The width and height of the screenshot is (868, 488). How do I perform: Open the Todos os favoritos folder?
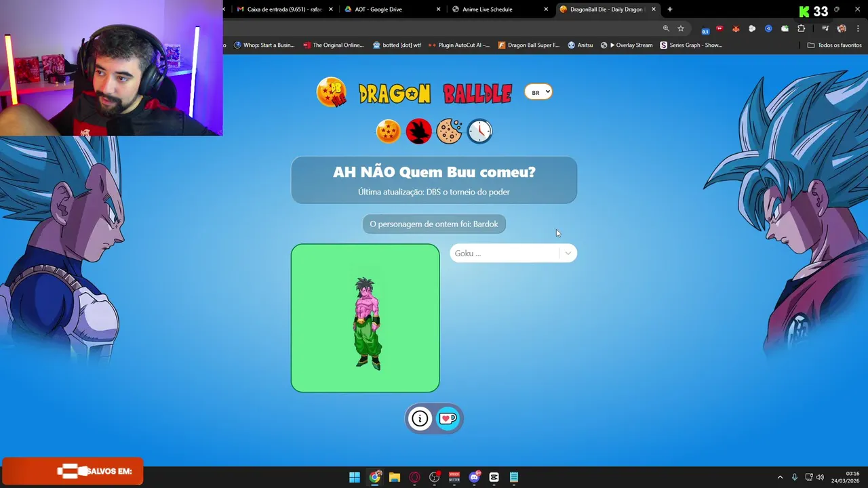tap(835, 45)
